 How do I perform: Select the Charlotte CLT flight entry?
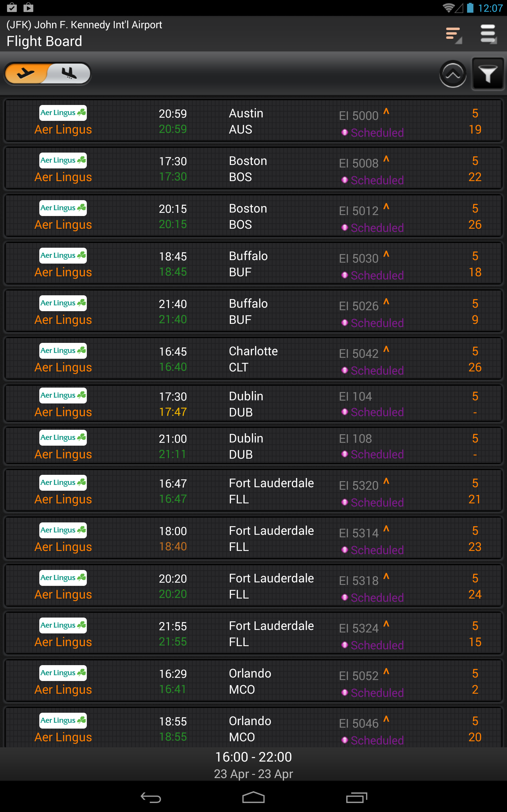click(x=253, y=359)
